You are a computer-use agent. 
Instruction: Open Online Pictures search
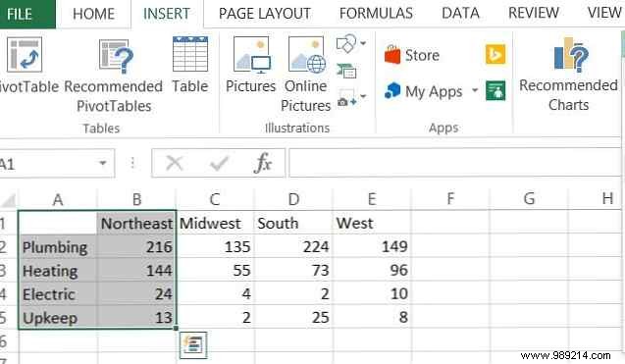pyautogui.click(x=306, y=75)
